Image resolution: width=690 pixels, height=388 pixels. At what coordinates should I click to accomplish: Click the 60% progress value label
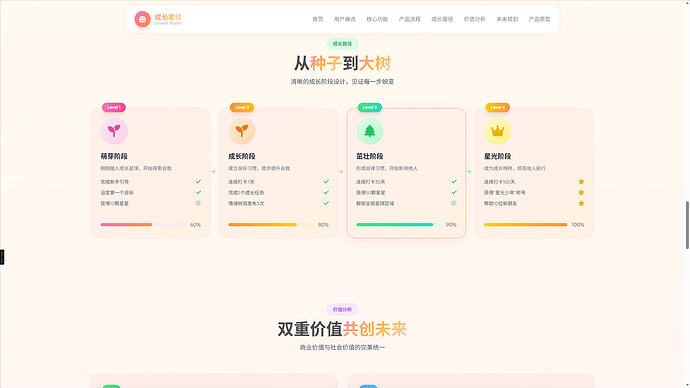point(195,225)
